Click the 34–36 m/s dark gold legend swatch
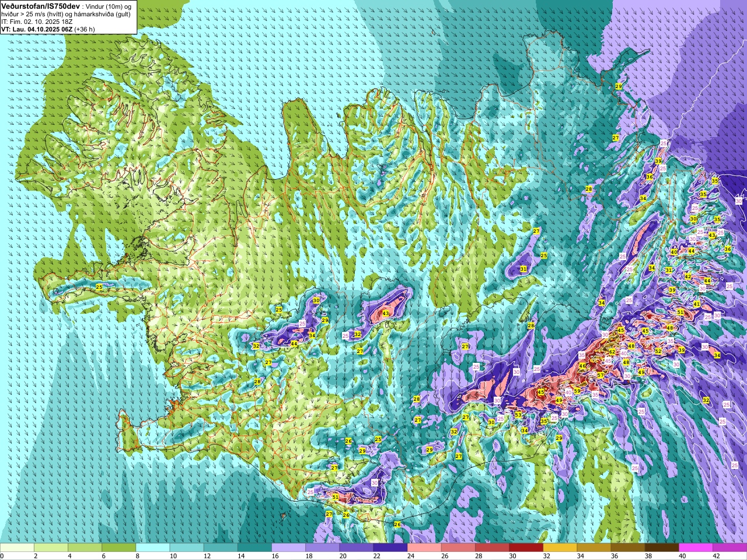 (593, 547)
